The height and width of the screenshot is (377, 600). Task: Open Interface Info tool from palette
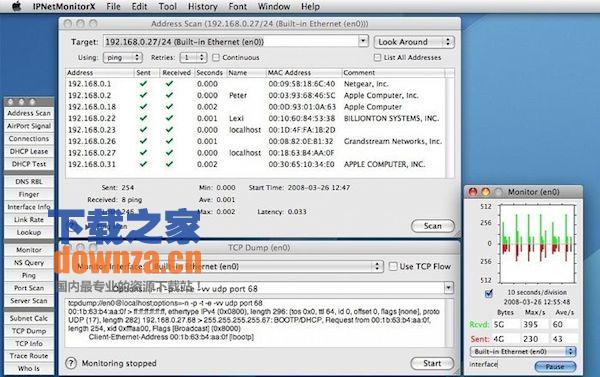[x=29, y=207]
